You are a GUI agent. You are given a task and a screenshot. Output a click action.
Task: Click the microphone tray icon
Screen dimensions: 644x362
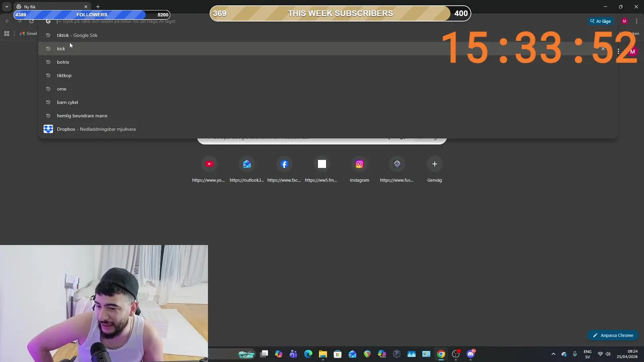click(575, 354)
